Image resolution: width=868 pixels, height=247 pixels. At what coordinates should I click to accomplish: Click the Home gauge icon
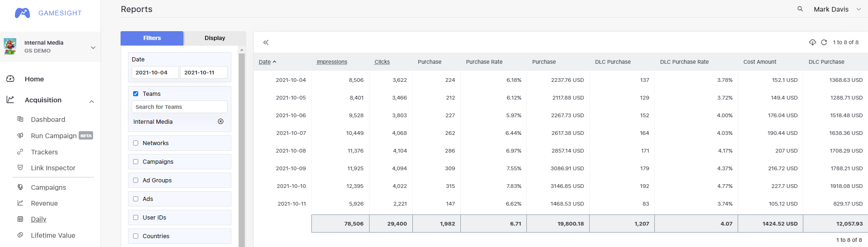tap(10, 79)
